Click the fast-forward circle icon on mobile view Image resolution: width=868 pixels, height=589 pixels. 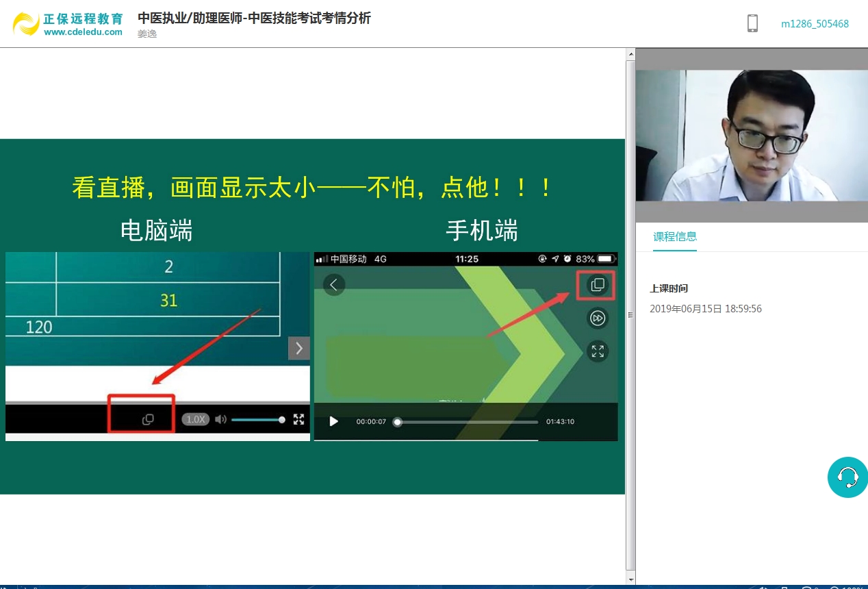(597, 318)
